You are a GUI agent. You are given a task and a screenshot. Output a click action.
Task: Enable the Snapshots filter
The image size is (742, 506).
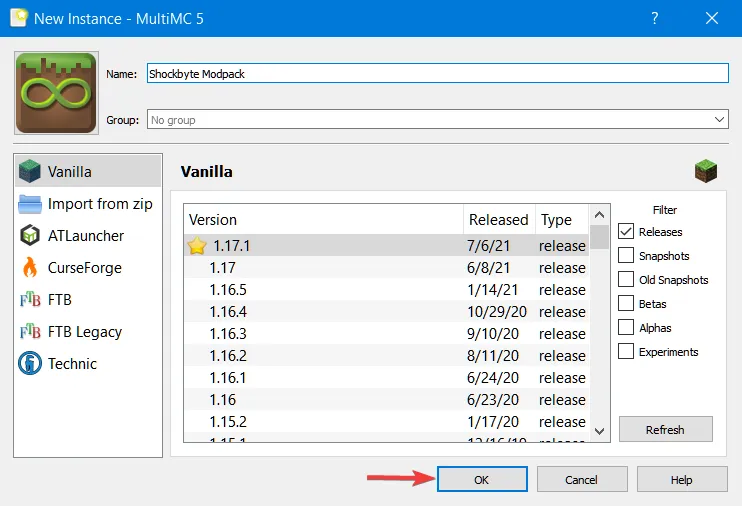(626, 255)
